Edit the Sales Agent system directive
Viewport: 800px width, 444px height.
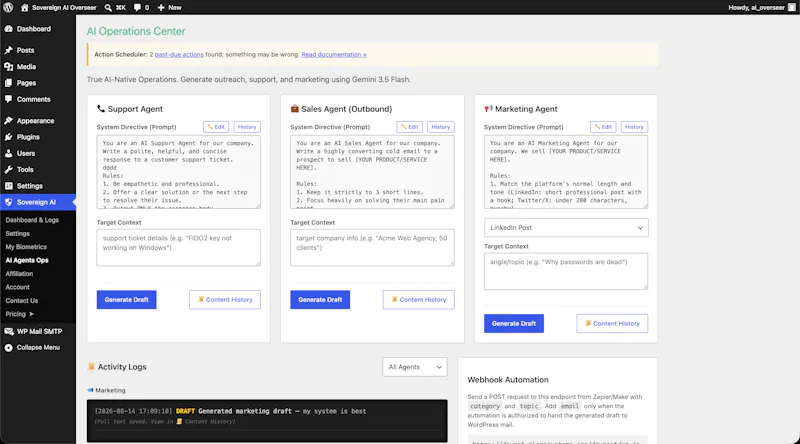410,127
